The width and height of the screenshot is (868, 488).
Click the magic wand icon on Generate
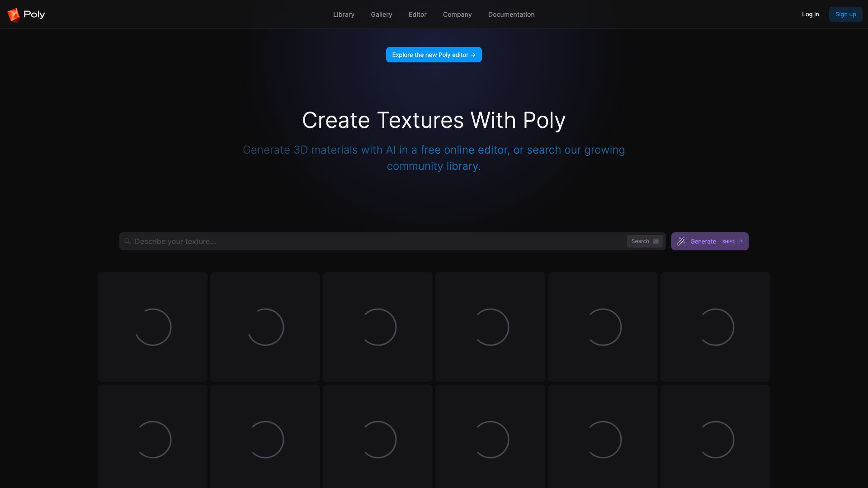tap(681, 241)
